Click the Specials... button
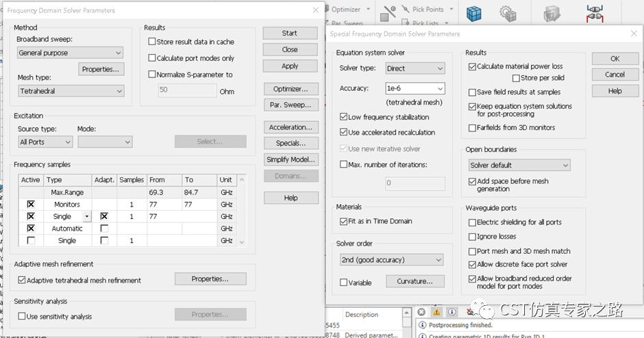The width and height of the screenshot is (644, 338). [290, 143]
